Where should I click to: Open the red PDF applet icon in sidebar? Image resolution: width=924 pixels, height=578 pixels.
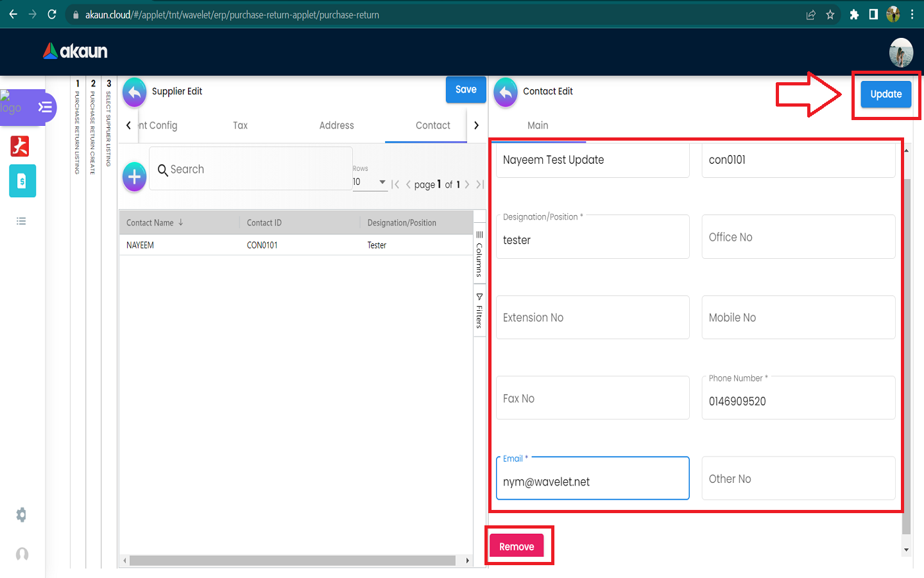(20, 146)
